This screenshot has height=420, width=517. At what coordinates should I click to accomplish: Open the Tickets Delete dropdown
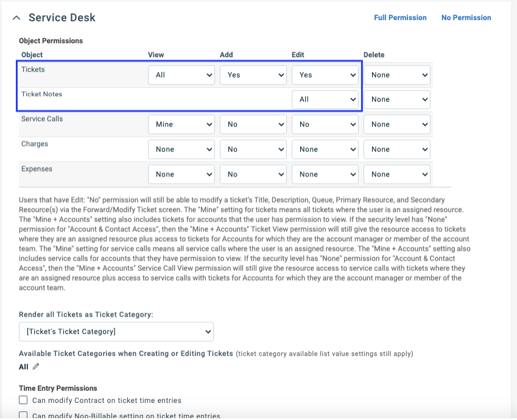397,75
